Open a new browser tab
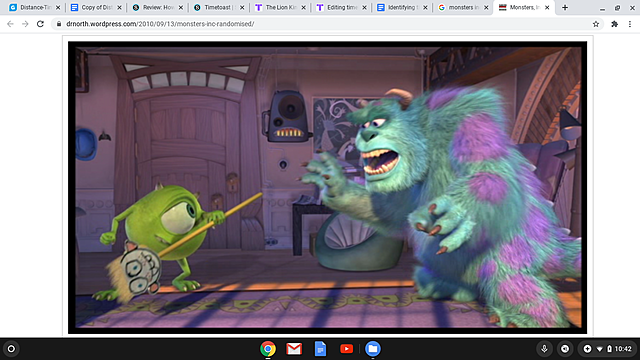Screen dimensions: 640x360 coord(565,7)
